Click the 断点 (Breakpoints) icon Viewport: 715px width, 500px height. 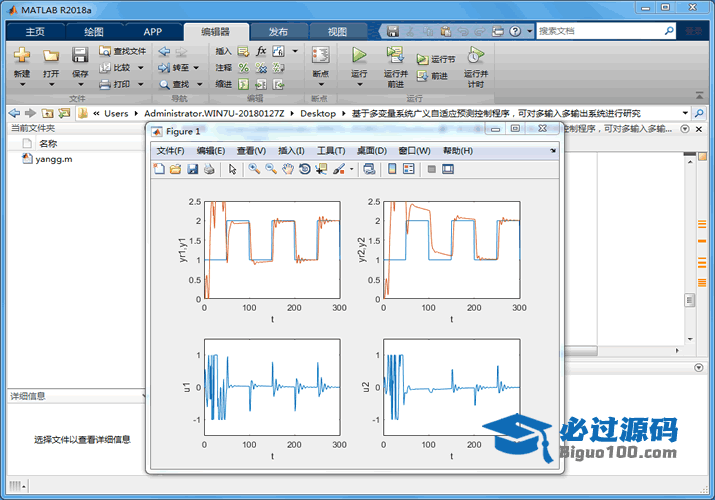[321, 55]
